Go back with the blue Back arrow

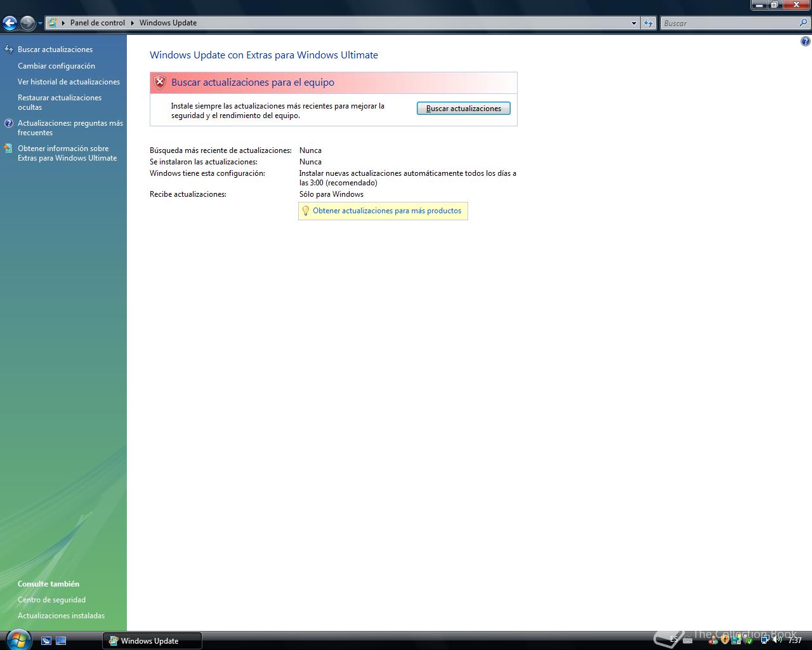10,23
